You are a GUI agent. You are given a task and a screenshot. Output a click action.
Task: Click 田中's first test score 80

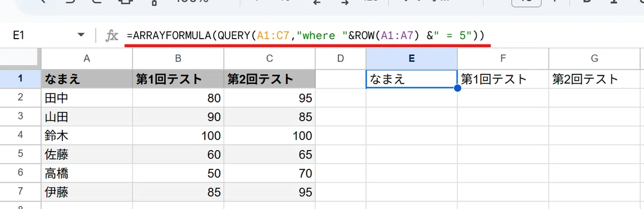click(x=178, y=98)
